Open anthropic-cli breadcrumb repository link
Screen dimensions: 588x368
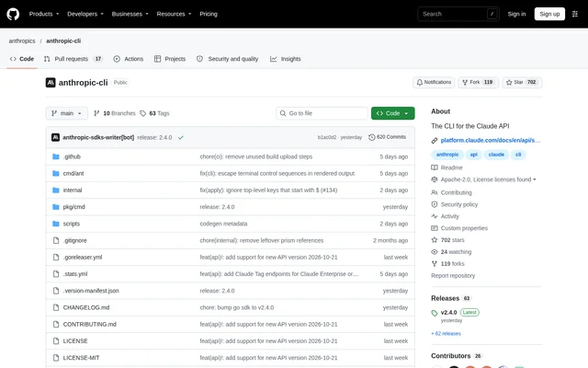(63, 40)
